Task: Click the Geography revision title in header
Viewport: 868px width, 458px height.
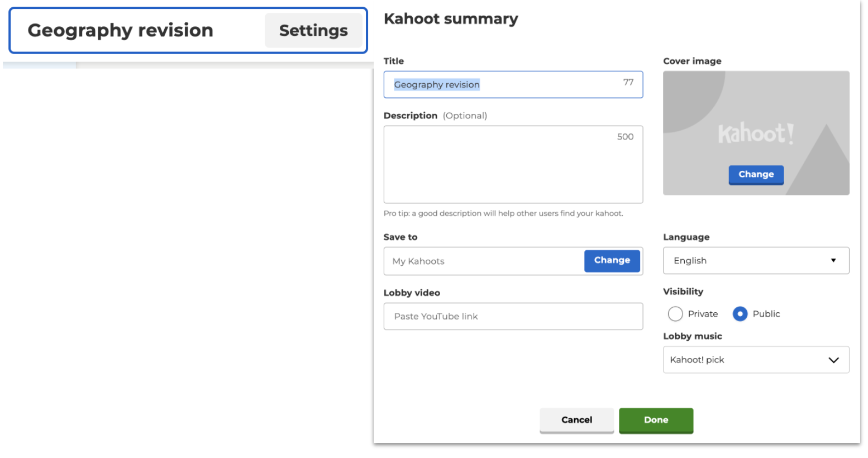Action: pos(121,30)
